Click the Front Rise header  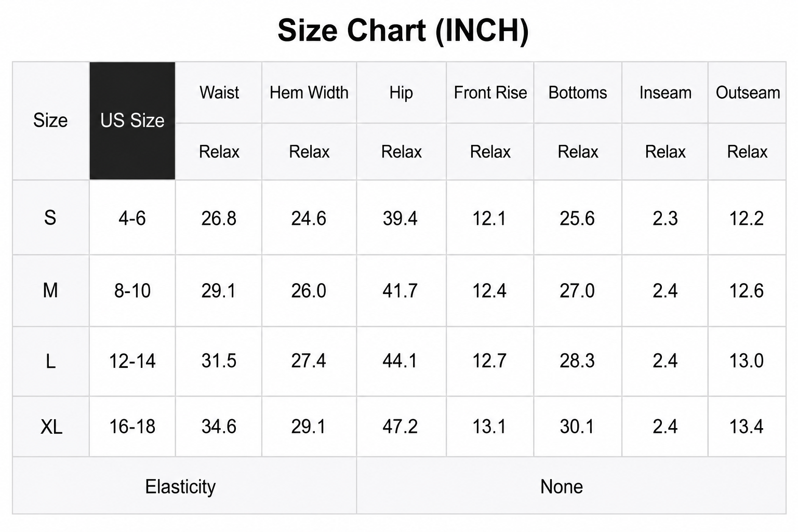490,92
